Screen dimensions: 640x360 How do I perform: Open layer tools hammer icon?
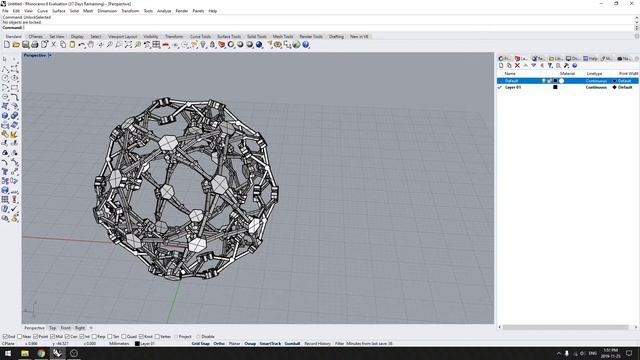pos(567,66)
